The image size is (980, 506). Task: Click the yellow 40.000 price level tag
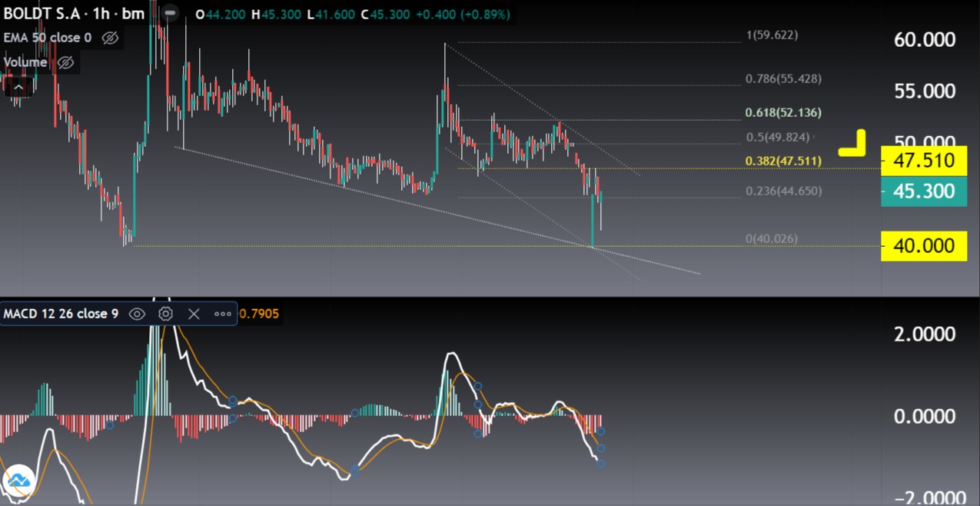pyautogui.click(x=923, y=246)
